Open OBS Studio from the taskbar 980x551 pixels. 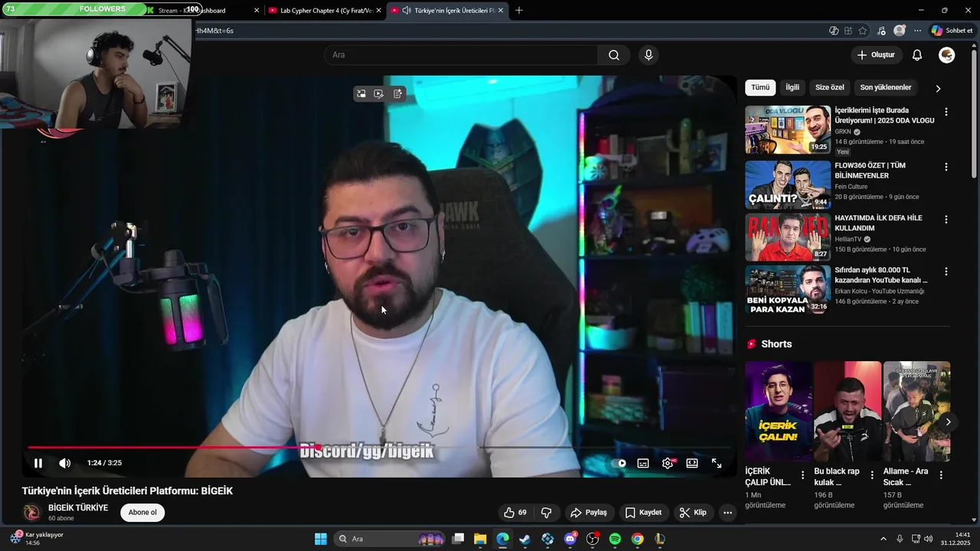(593, 539)
